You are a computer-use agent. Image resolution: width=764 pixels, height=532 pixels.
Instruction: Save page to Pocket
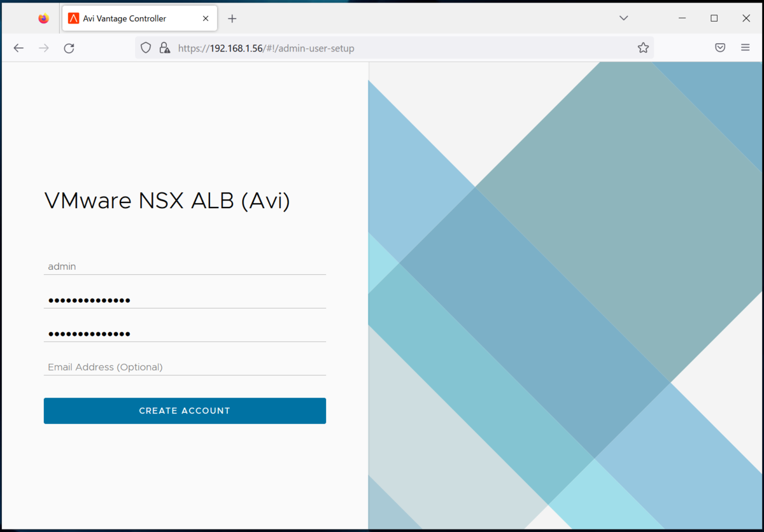pos(720,48)
